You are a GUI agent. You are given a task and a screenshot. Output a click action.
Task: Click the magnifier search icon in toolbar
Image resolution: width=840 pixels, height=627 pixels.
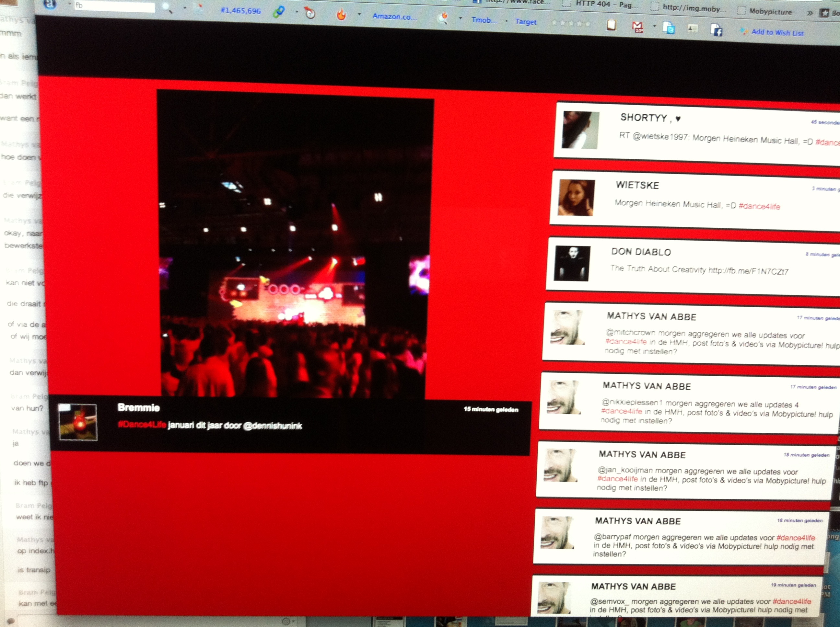168,7
